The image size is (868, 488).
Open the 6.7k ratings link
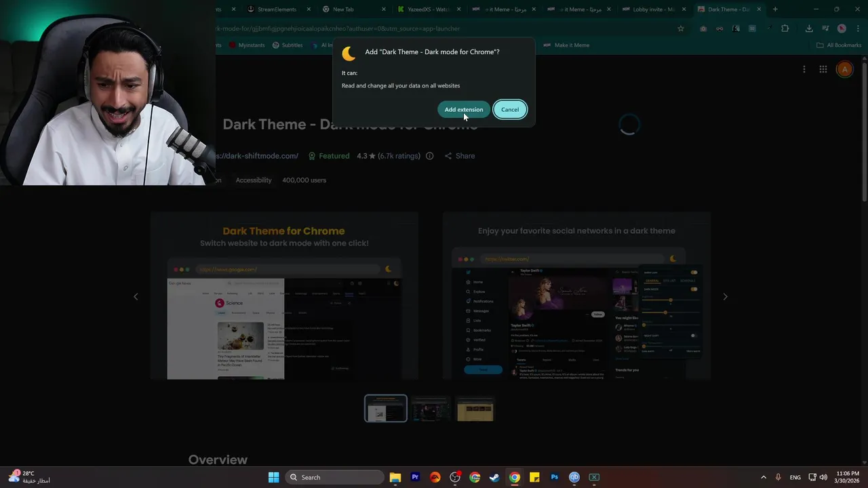coord(399,156)
